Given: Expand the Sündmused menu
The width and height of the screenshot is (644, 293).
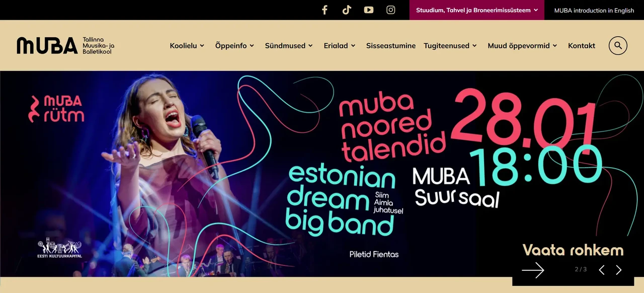Looking at the screenshot, I should tap(289, 45).
